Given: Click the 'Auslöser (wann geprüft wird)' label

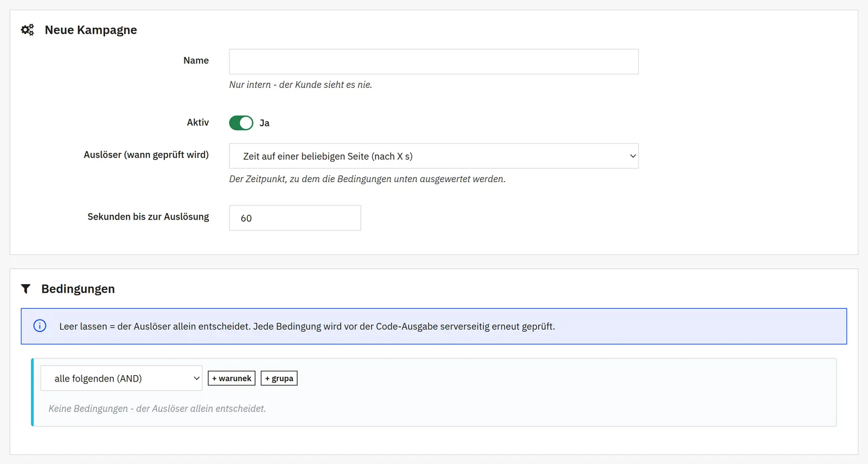Looking at the screenshot, I should 146,154.
